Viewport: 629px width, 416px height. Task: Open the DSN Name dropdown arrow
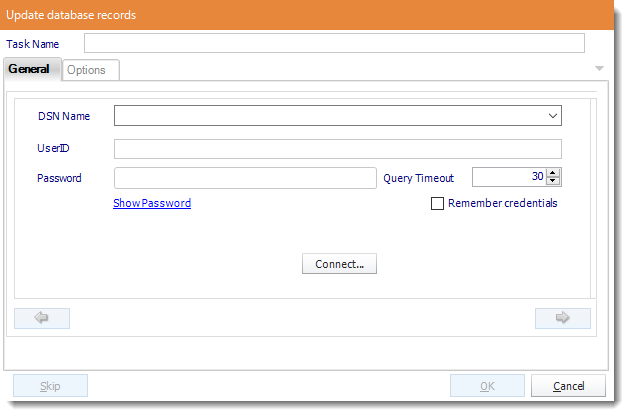click(x=552, y=116)
